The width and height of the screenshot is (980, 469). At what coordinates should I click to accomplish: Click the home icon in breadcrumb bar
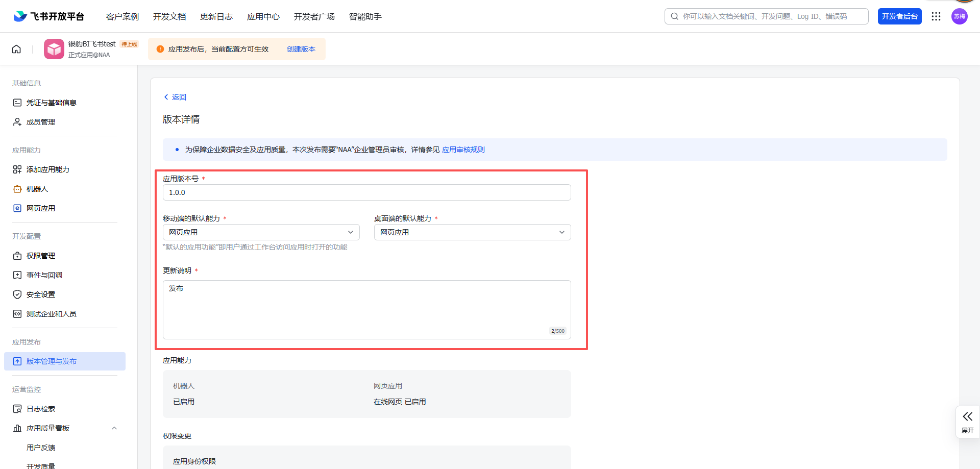16,49
